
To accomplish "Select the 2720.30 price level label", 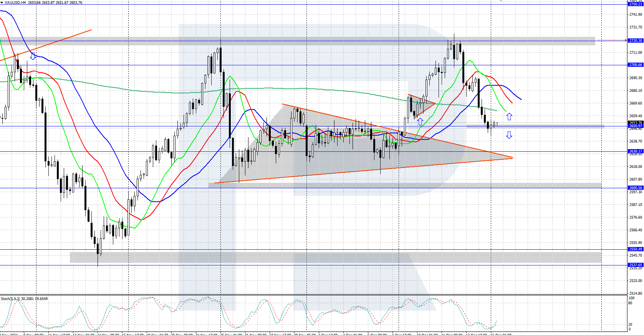I will coord(636,40).
